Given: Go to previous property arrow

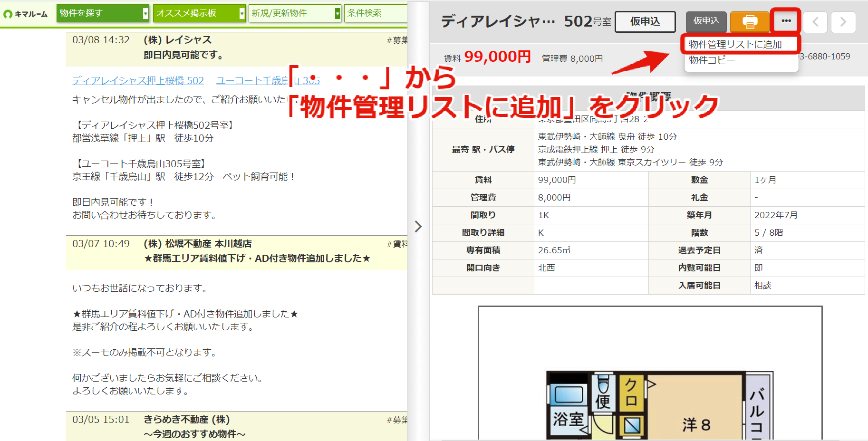Looking at the screenshot, I should [x=815, y=22].
